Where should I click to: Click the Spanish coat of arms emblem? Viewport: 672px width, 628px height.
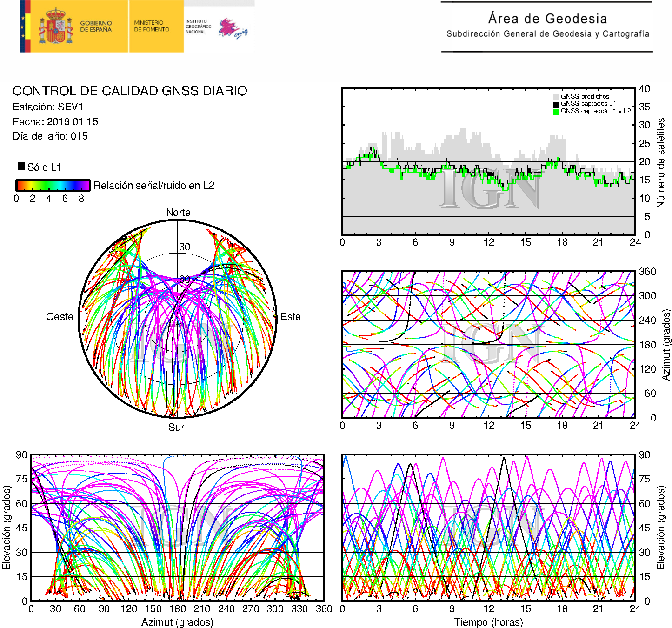click(56, 27)
